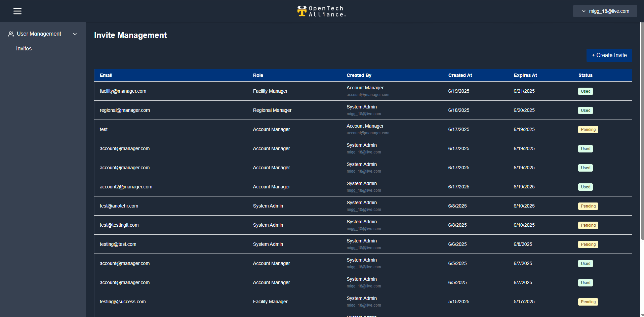Click Pending badge in the 'test' row

click(x=588, y=130)
